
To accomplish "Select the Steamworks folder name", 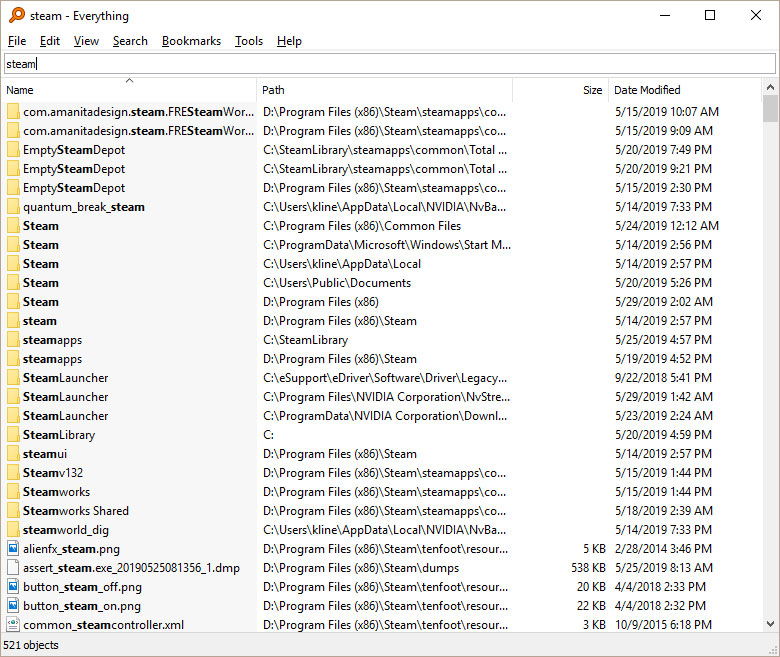I will coord(56,492).
